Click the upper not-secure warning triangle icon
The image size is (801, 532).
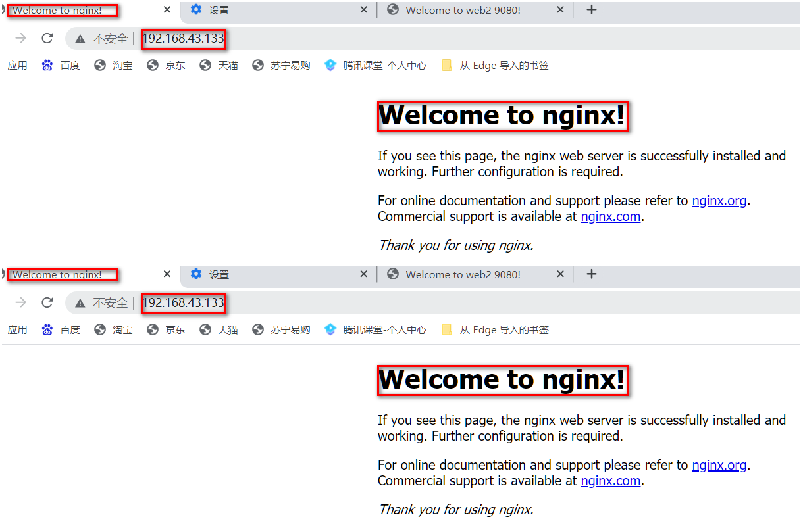click(80, 39)
